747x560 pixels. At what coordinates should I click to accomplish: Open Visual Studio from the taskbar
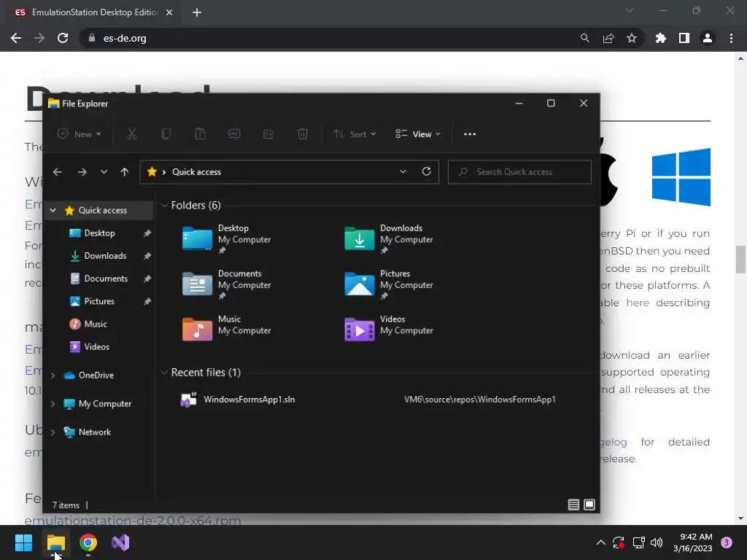[120, 542]
